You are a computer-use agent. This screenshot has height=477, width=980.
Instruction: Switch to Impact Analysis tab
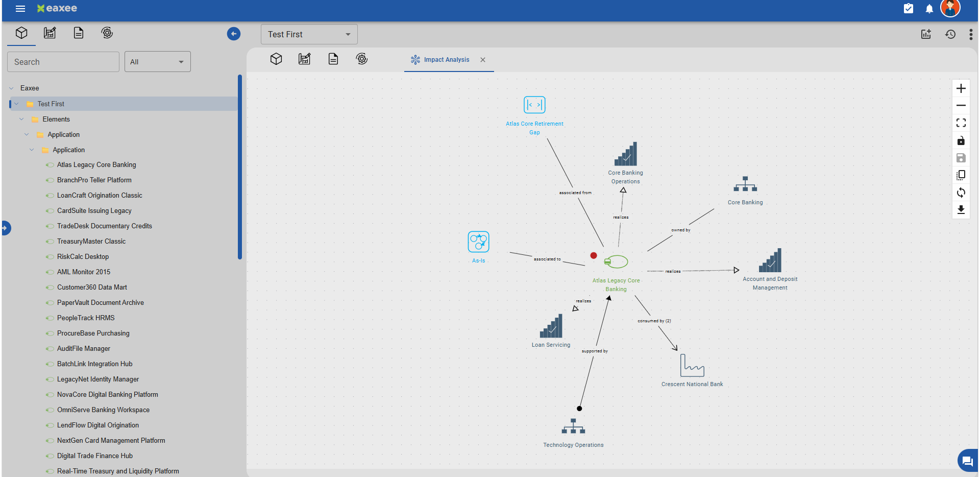[440, 60]
